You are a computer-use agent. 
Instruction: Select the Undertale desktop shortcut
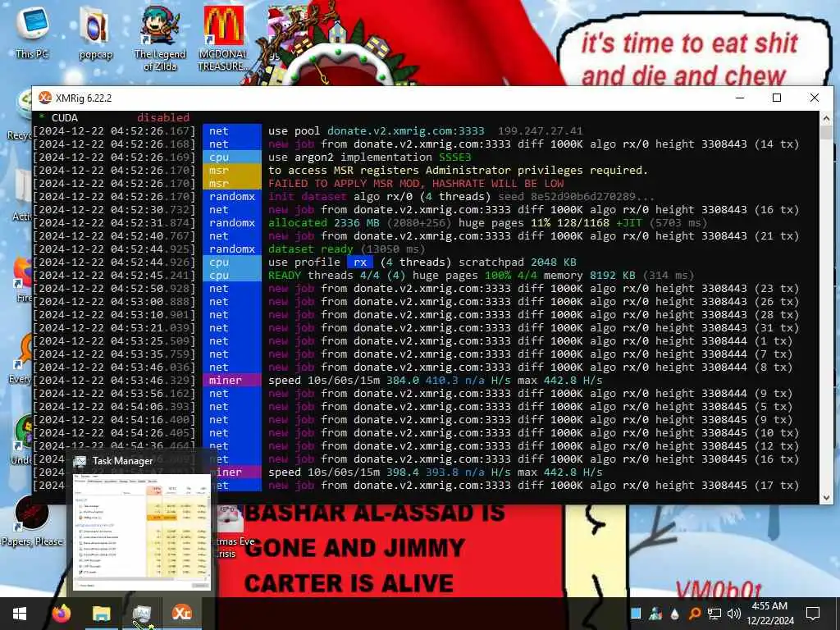click(22, 440)
